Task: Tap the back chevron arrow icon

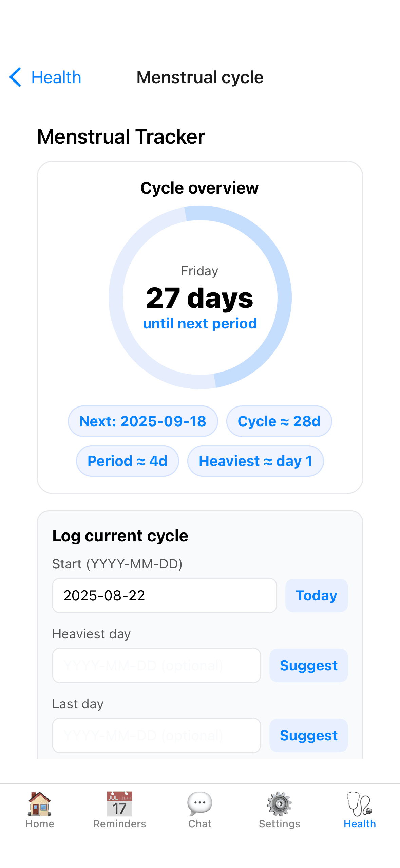Action: (x=16, y=77)
